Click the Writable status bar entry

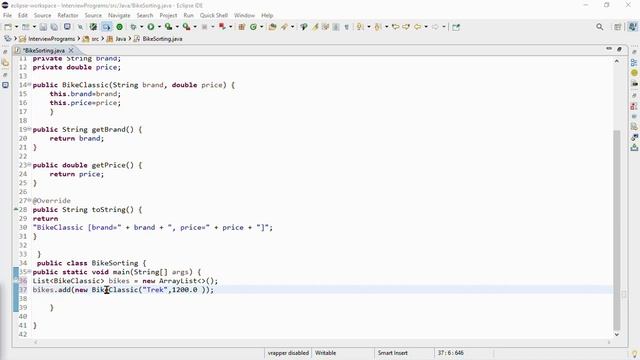(326, 353)
